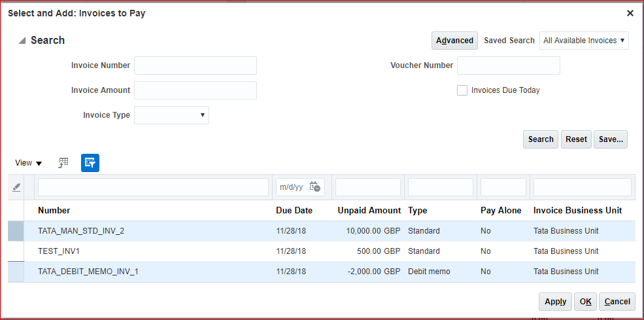Open the Saved Search dropdown
This screenshot has width=644, height=320.
tap(584, 41)
